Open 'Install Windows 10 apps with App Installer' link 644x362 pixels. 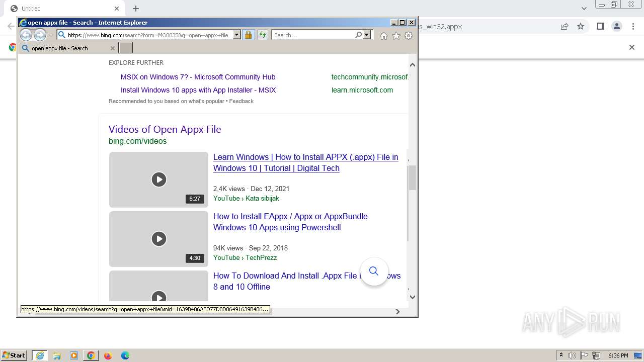click(198, 90)
